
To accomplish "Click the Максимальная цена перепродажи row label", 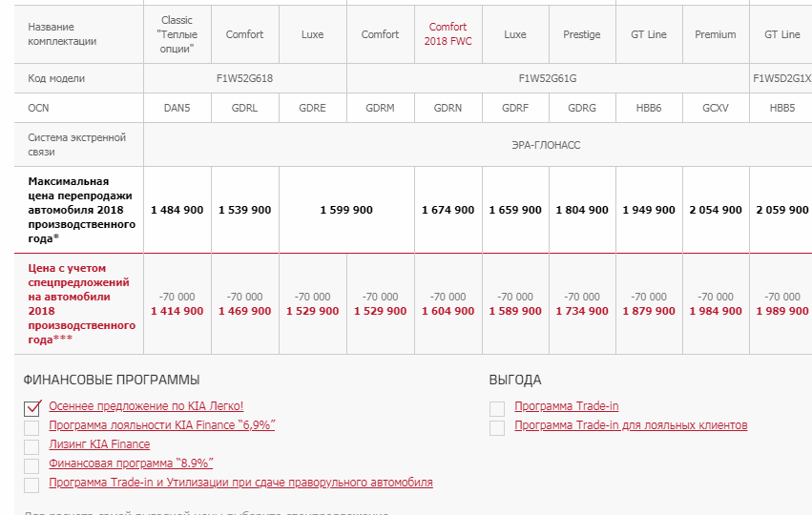I will click(82, 210).
